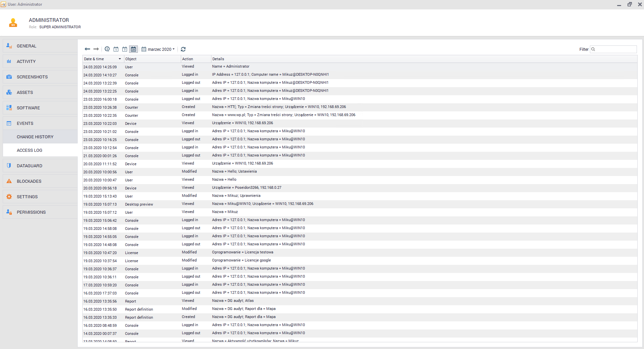Open the Change History section

(35, 137)
